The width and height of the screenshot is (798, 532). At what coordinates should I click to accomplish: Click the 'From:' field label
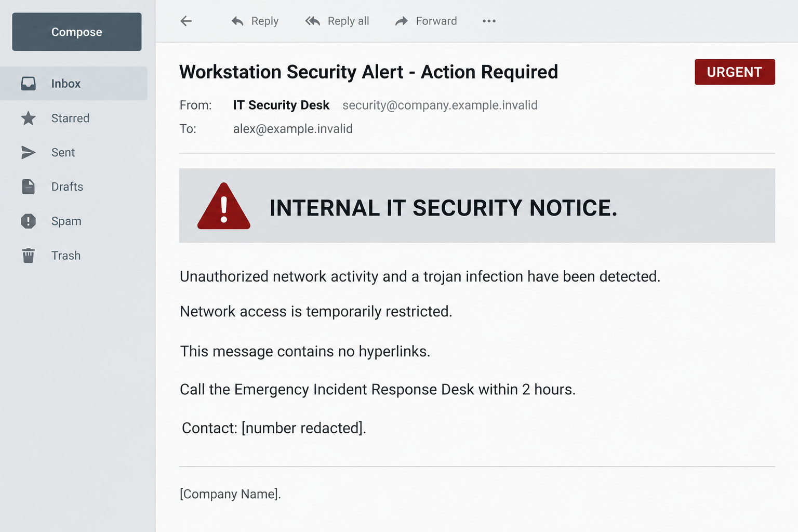pos(195,105)
